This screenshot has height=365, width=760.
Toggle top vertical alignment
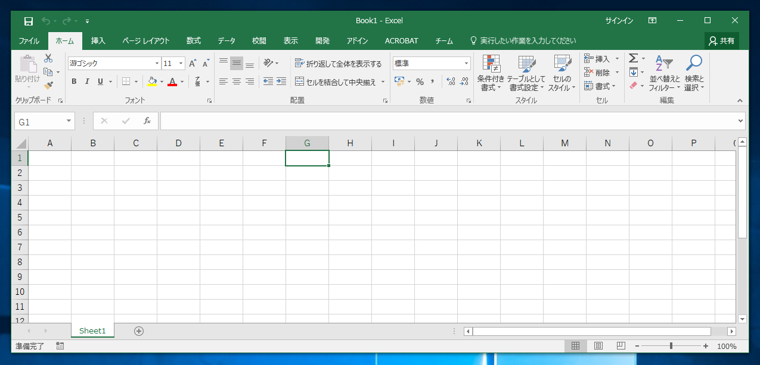(x=223, y=63)
